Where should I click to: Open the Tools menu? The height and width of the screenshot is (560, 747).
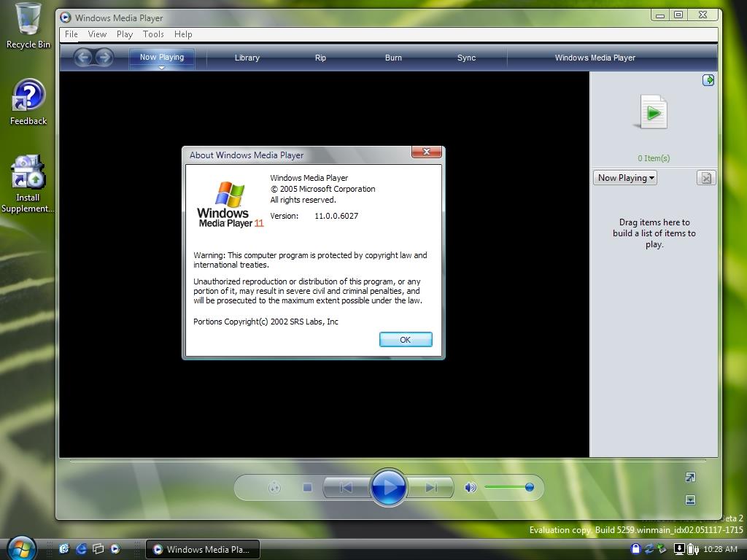153,34
